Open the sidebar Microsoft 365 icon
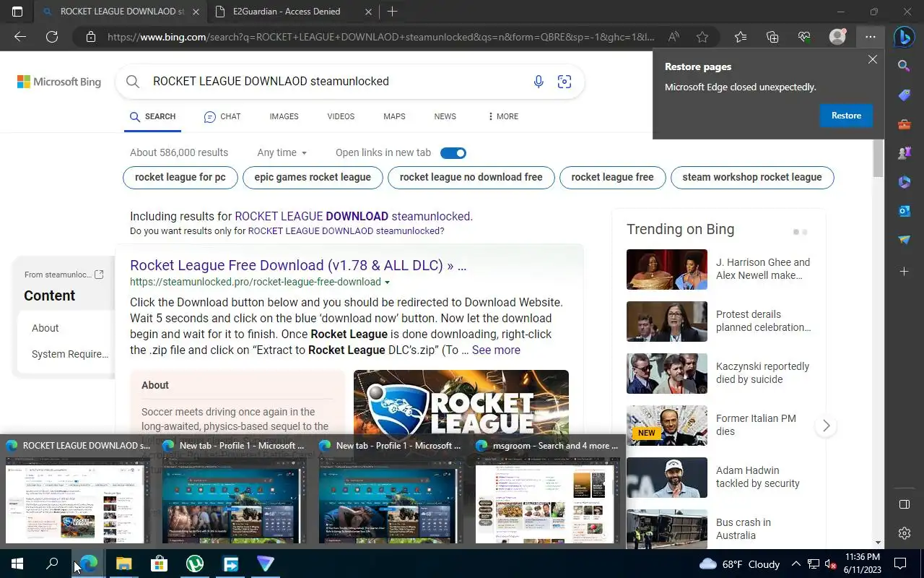 [905, 182]
